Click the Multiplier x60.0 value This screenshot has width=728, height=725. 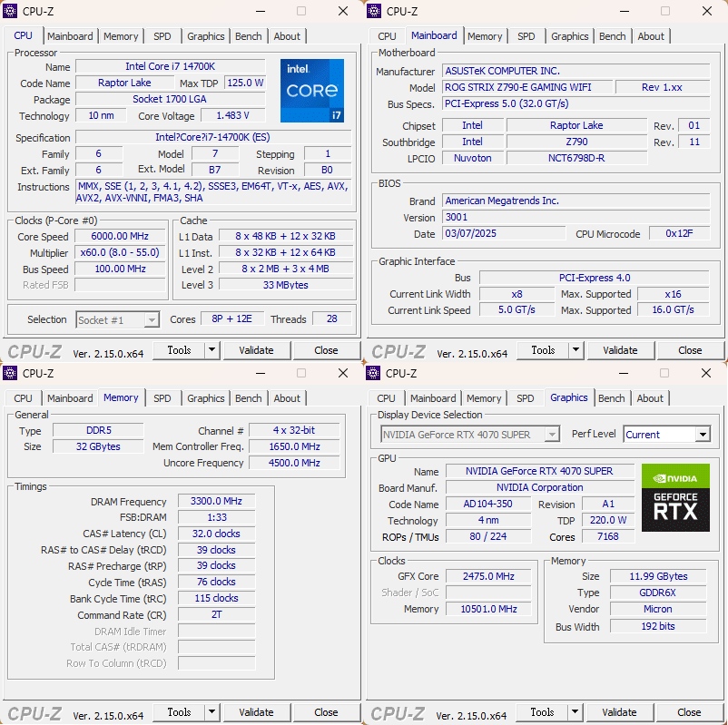(x=120, y=252)
